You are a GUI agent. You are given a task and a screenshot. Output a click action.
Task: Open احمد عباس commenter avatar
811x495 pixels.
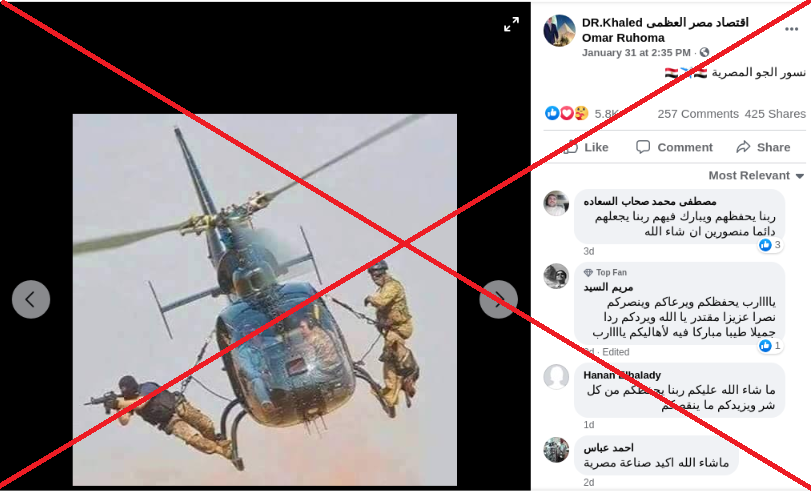tap(556, 449)
